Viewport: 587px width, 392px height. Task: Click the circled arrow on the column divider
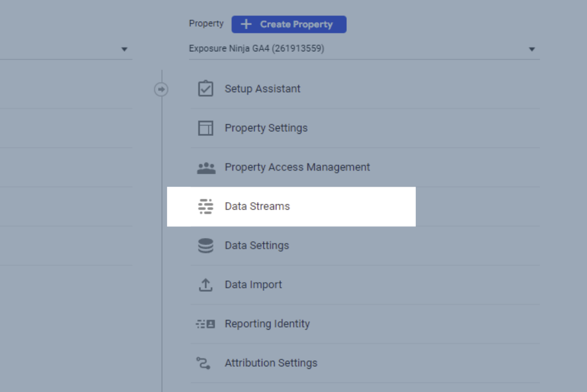tap(161, 90)
